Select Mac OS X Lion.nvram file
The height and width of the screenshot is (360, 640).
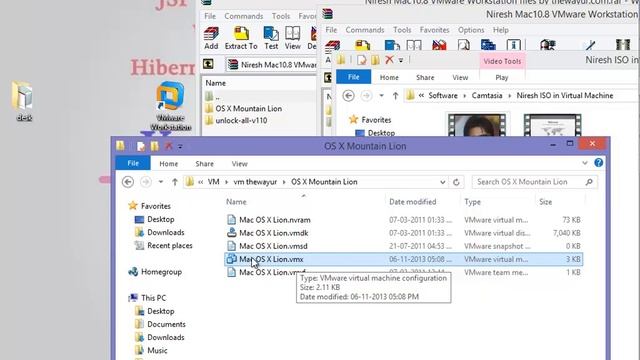pos(404,220)
